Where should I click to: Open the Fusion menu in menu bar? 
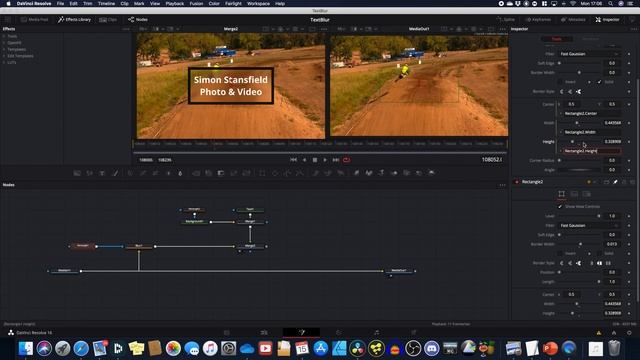(196, 3)
